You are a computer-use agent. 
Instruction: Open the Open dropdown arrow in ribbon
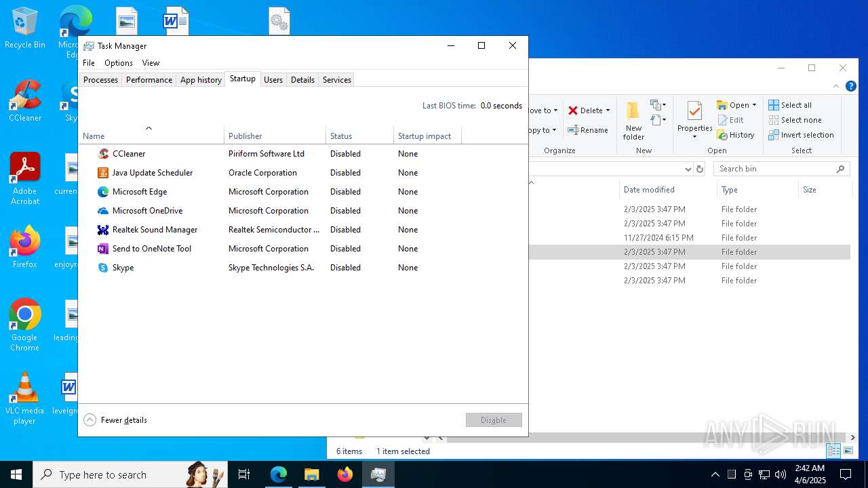coord(754,105)
